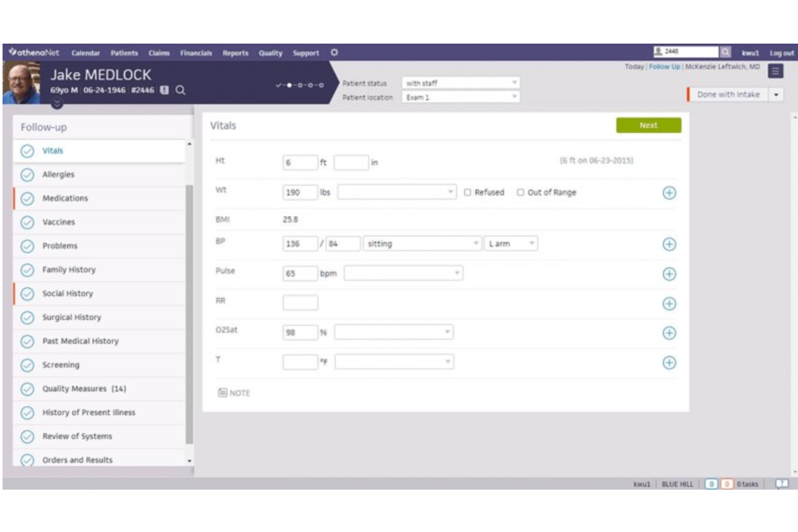Click the help bubble icon in the status bar

(x=781, y=484)
